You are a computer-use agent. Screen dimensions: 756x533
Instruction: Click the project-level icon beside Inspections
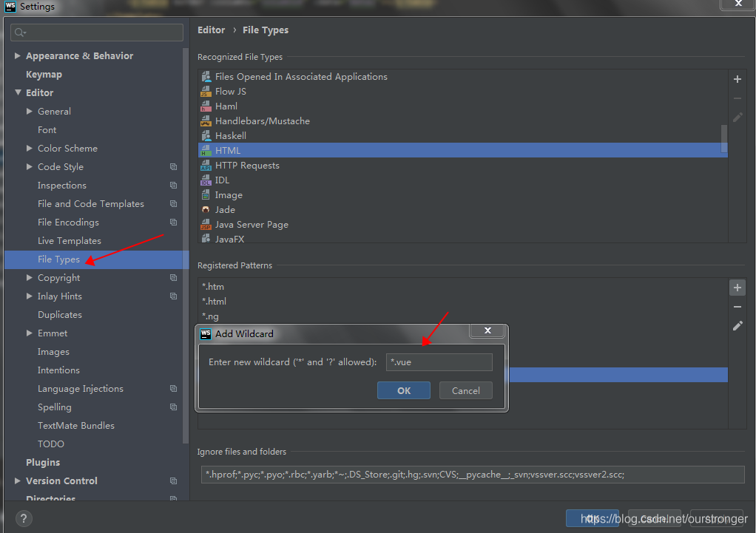(174, 185)
